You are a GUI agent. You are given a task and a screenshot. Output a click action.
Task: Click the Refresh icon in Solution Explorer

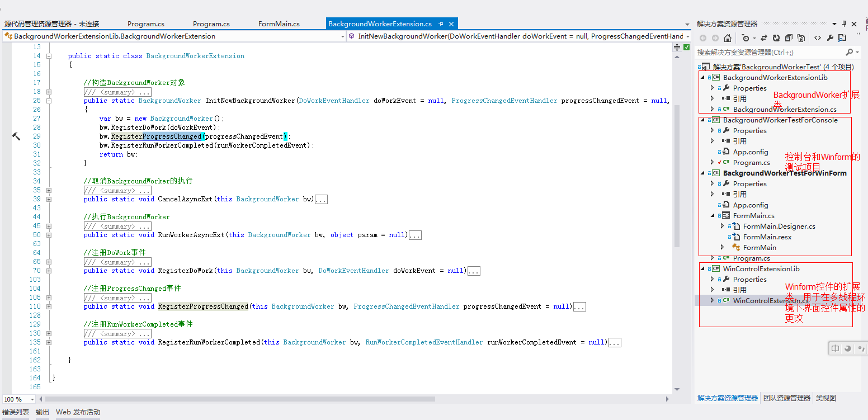(x=776, y=38)
